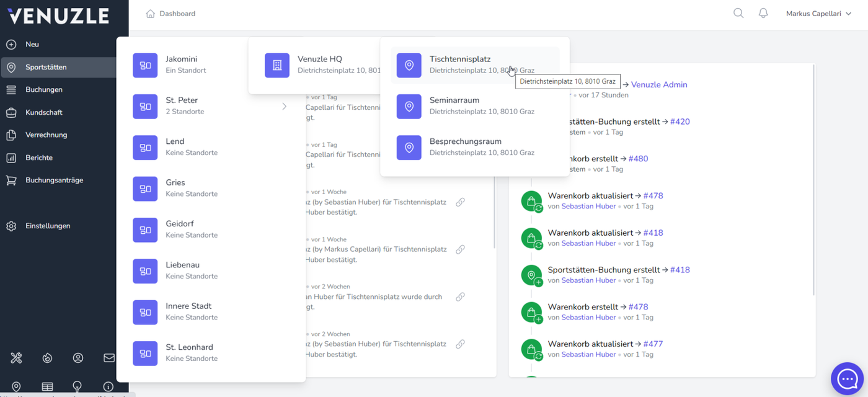
Task: Expand St. Peter with its chevron arrow
Action: [285, 107]
